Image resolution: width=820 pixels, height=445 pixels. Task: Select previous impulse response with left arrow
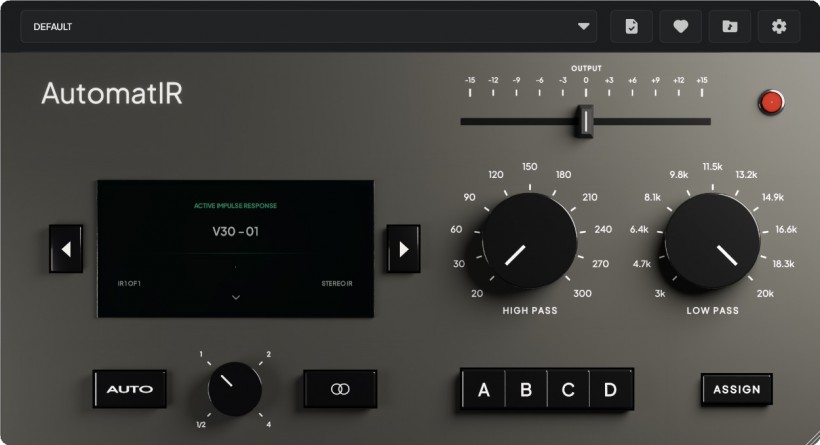tap(66, 249)
